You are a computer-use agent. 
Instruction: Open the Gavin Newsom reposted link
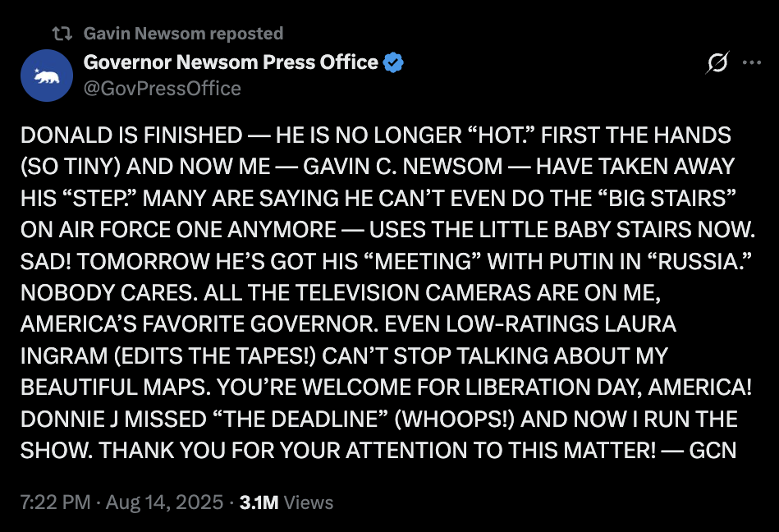pyautogui.click(x=183, y=34)
